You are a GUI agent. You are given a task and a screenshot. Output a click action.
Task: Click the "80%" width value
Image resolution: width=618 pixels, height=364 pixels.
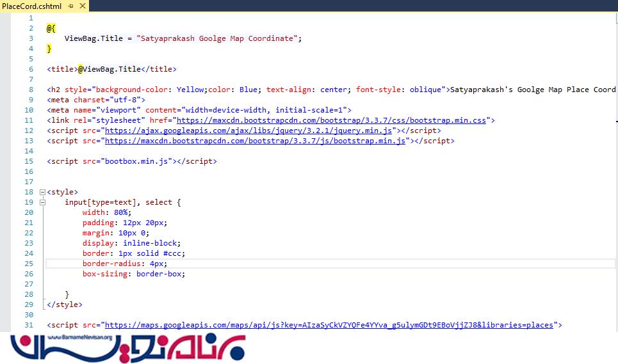pos(120,212)
